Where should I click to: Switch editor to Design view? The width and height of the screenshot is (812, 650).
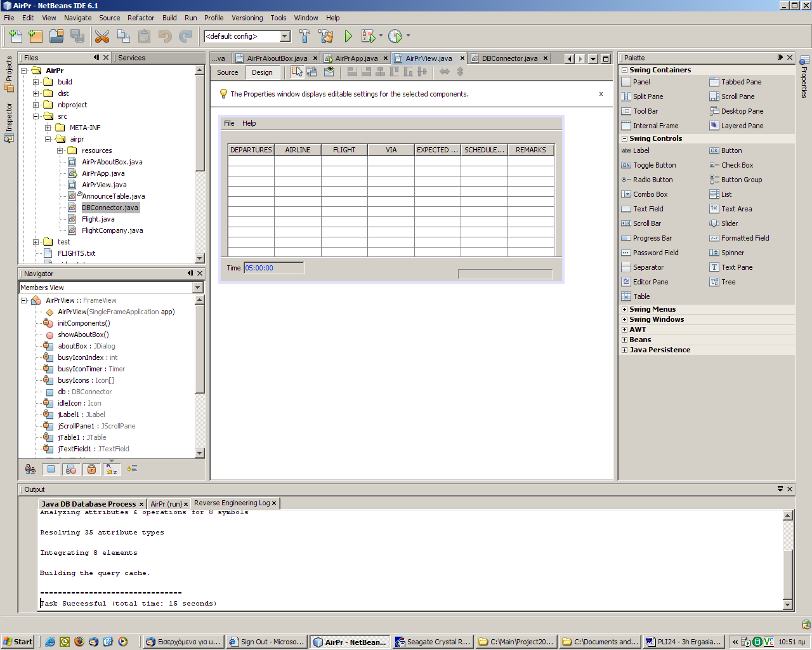coord(262,72)
